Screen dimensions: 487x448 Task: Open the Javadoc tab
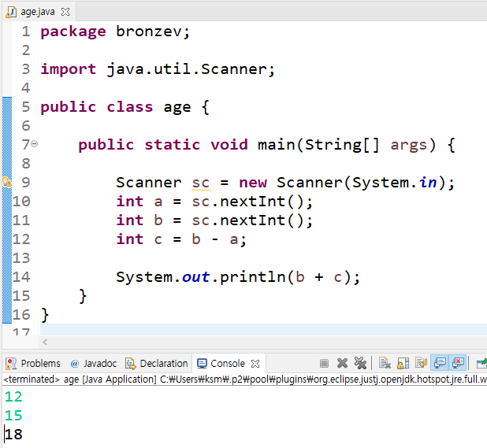coord(94,363)
